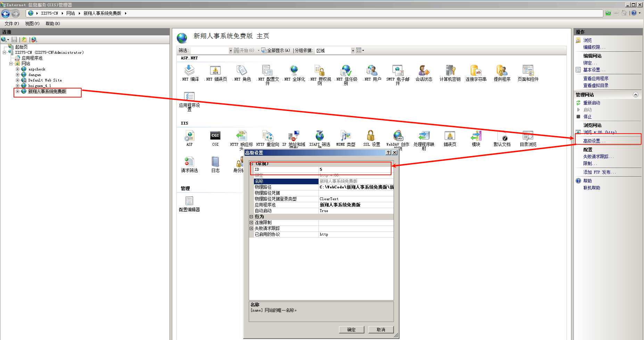Open the ASP feature icon
Viewport: 644px width, 340px height.
[x=190, y=136]
